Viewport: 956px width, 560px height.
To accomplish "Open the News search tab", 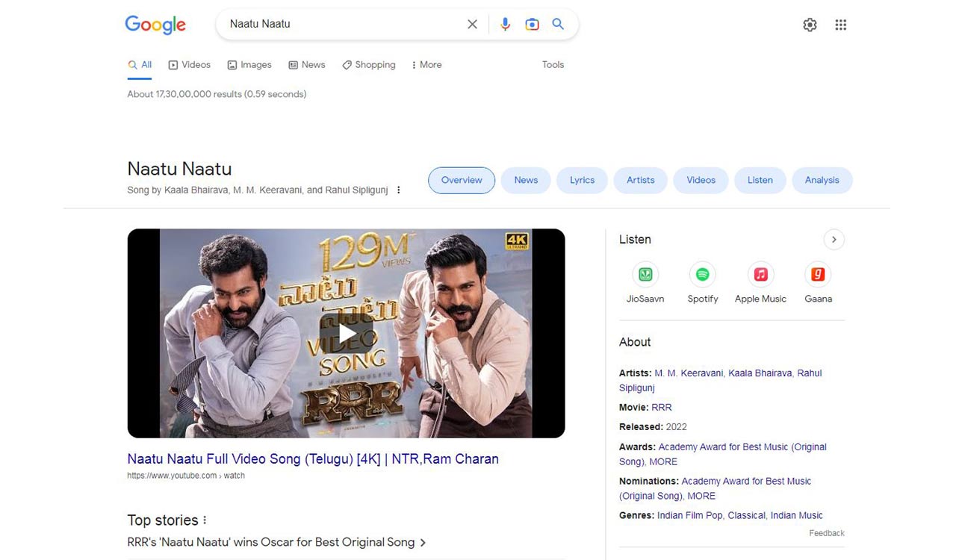I will click(x=307, y=64).
